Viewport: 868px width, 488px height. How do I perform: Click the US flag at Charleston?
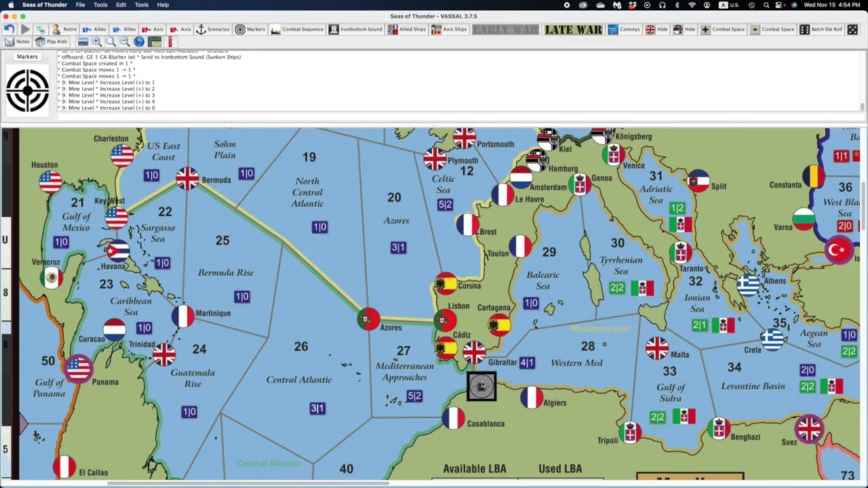pyautogui.click(x=122, y=156)
